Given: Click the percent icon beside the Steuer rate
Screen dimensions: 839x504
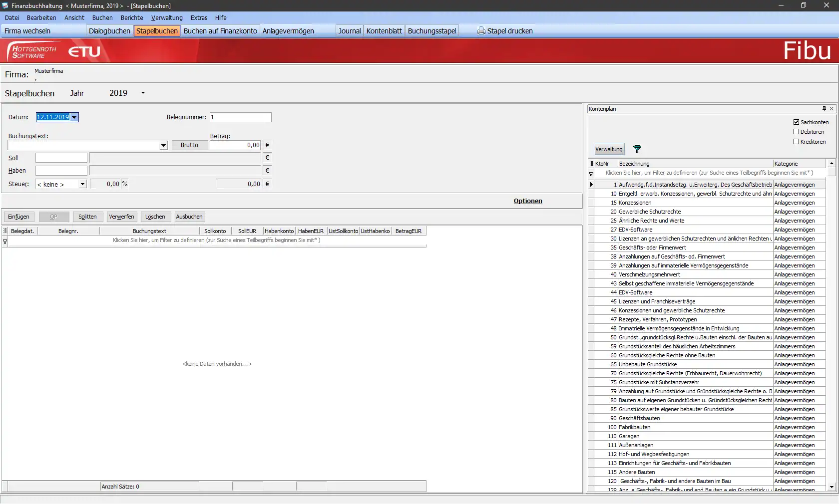Looking at the screenshot, I should tap(125, 184).
